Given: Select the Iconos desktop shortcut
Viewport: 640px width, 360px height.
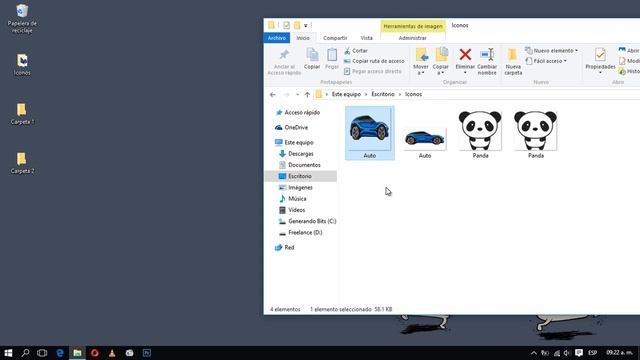Looking at the screenshot, I should coord(22,64).
